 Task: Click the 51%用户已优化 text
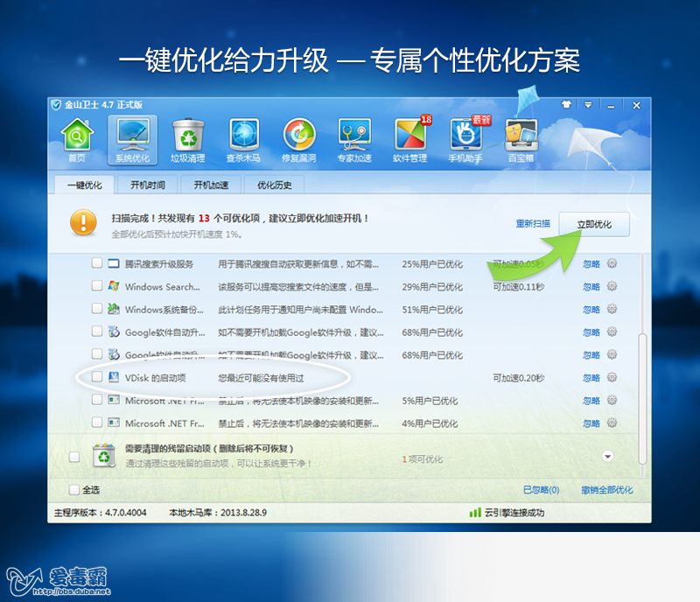pos(432,310)
